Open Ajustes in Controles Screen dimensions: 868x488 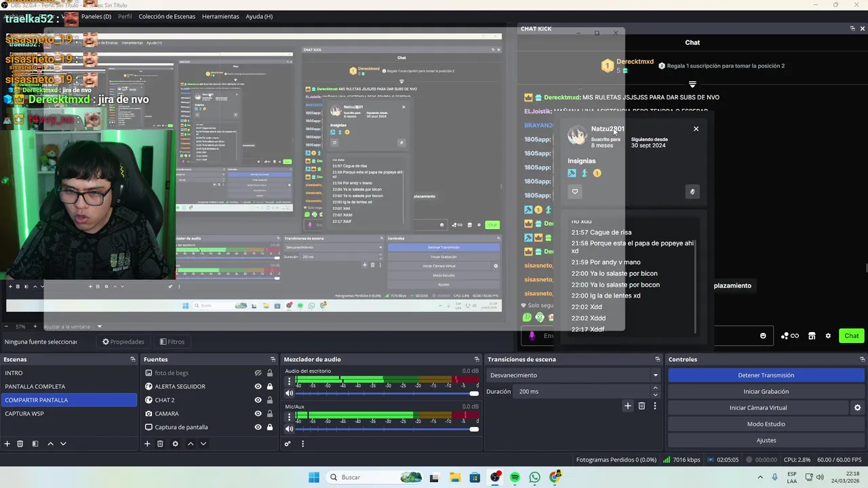pos(766,441)
